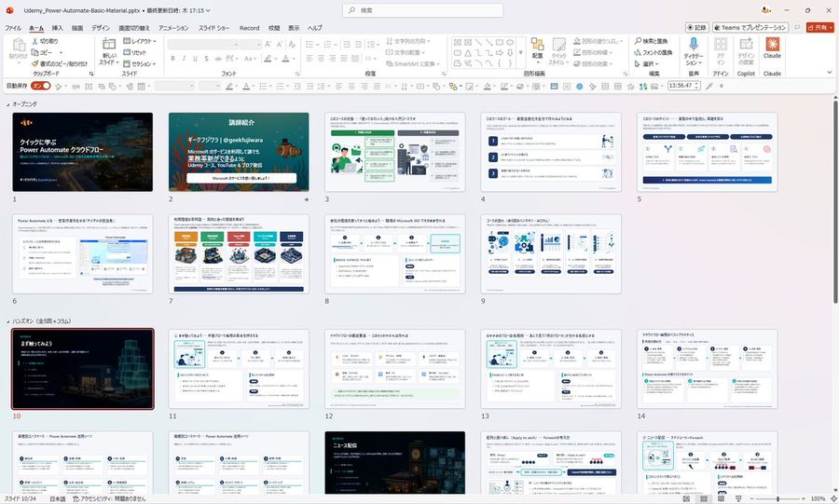Open the 共有 share dropdown

coord(819,27)
